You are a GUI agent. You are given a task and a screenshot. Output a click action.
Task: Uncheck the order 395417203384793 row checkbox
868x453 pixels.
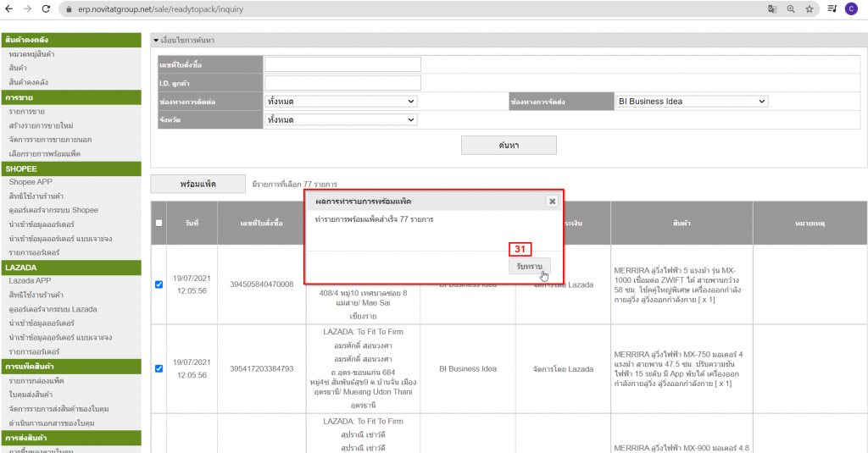pos(159,368)
